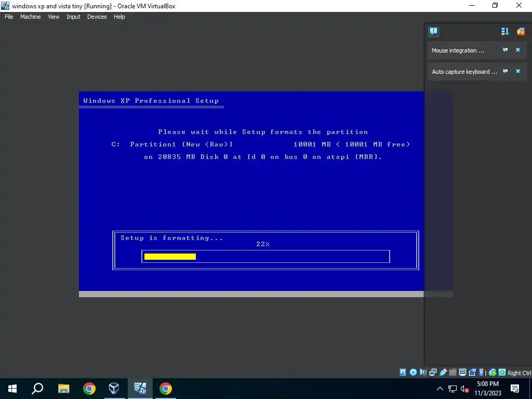
Task: Open the clock showing 5:08 PM
Action: click(487, 389)
